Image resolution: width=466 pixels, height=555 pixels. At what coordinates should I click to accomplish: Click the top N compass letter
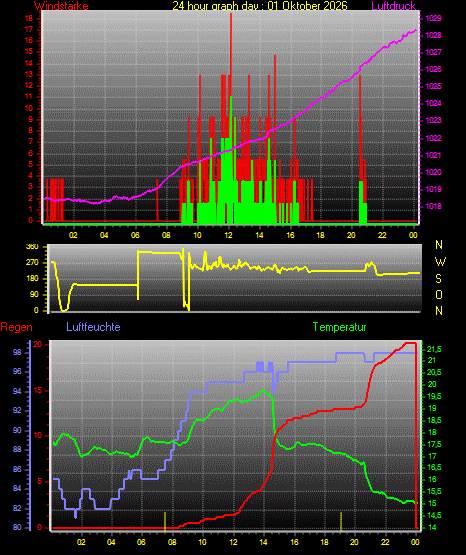(x=439, y=245)
